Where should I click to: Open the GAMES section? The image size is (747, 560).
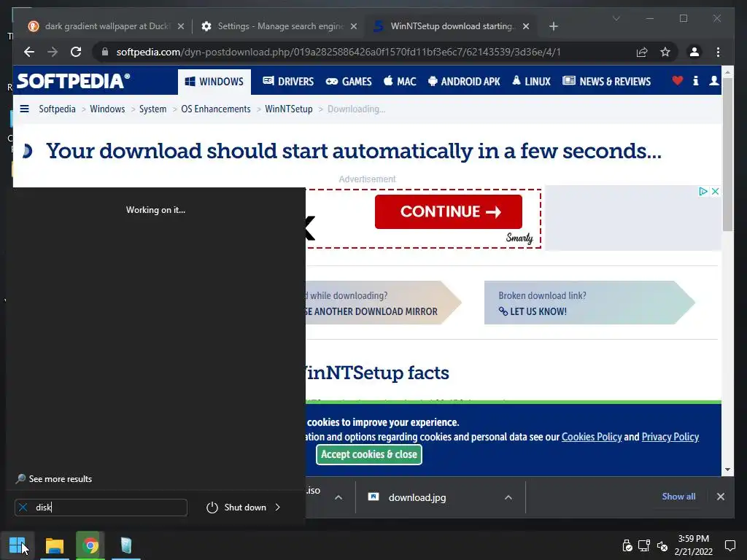(x=349, y=82)
